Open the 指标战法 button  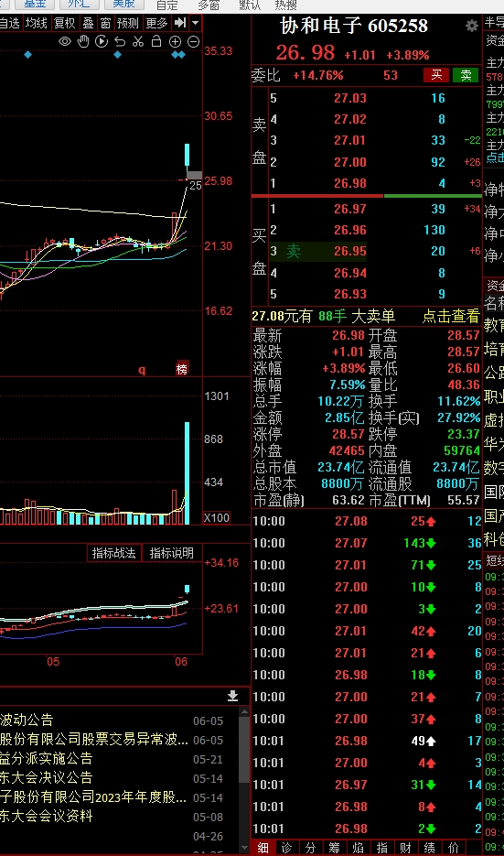pyautogui.click(x=114, y=552)
